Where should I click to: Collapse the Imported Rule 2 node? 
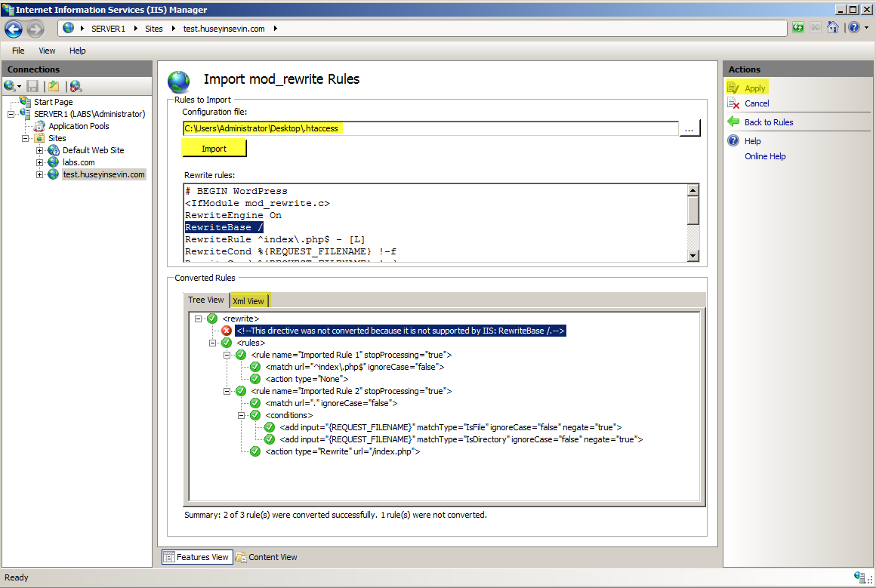227,392
